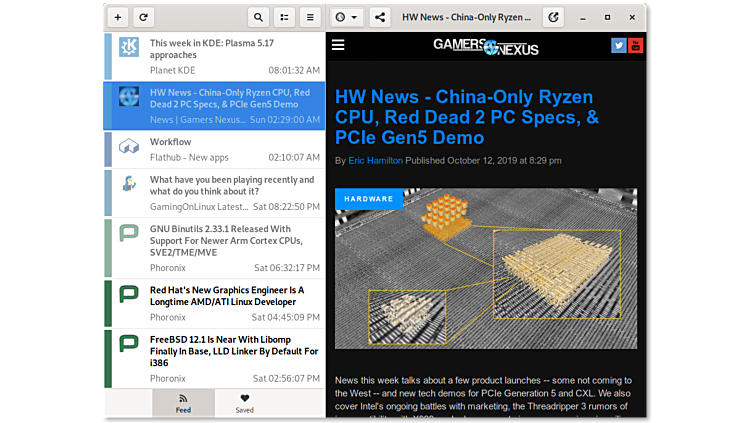This screenshot has width=752, height=423.
Task: Click the add feed plus button
Action: point(118,17)
